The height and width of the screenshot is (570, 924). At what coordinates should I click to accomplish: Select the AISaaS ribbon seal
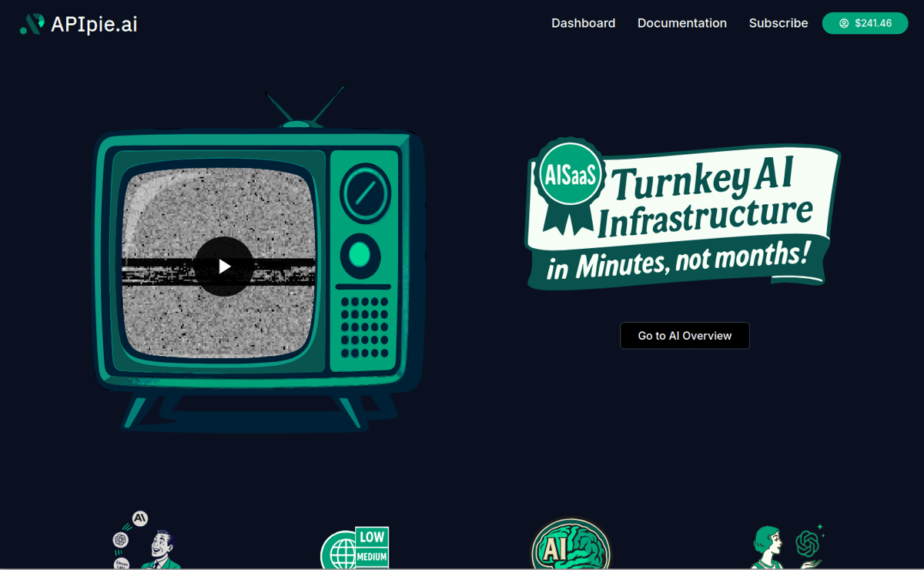[x=569, y=175]
